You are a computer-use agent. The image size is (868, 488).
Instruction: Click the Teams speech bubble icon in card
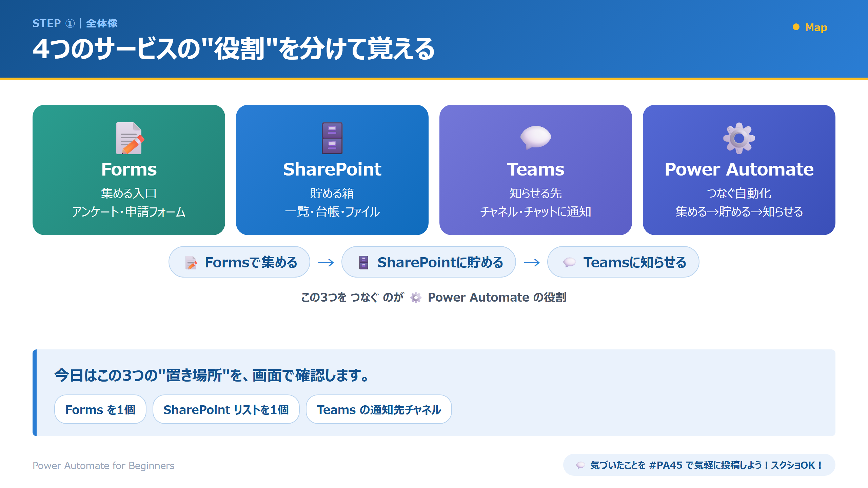tap(536, 138)
